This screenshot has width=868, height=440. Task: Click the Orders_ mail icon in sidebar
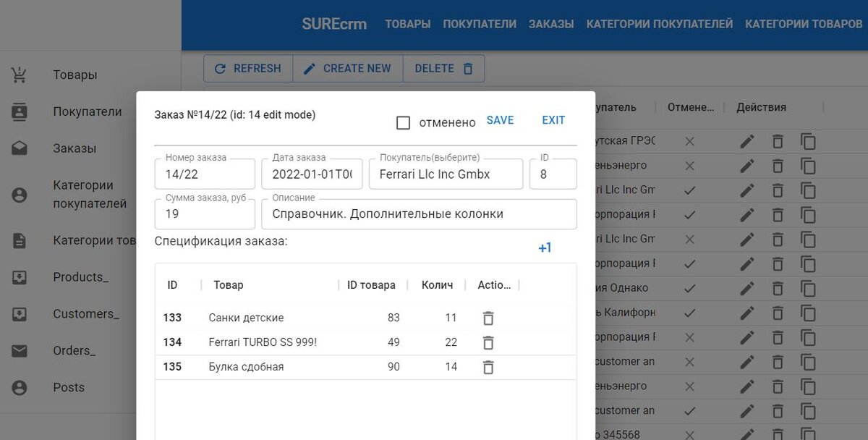(x=20, y=350)
